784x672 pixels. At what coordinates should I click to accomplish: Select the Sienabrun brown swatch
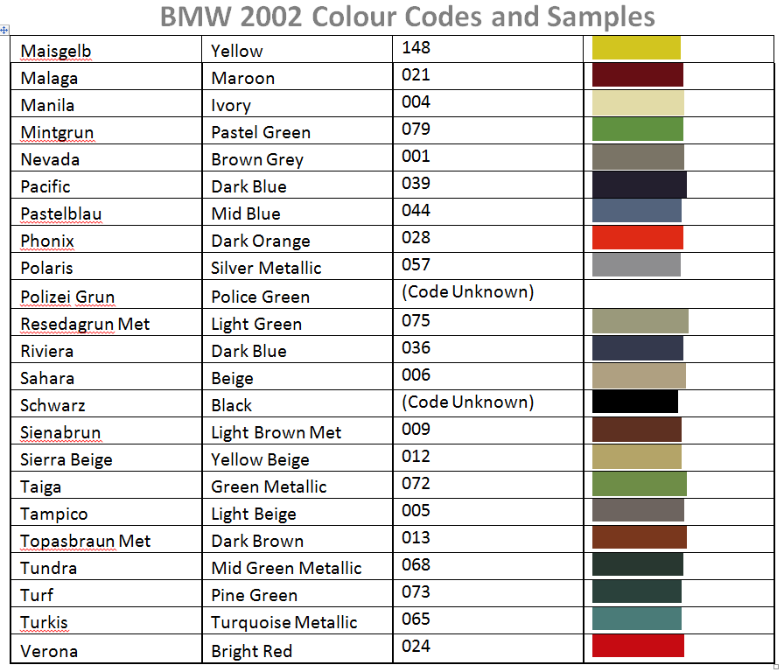[636, 430]
